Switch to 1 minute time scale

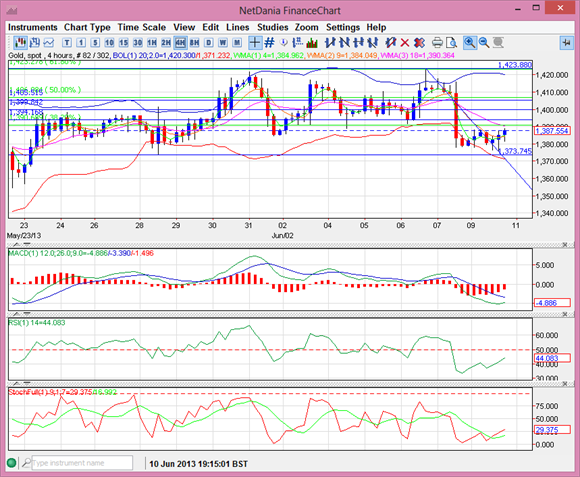tap(81, 43)
